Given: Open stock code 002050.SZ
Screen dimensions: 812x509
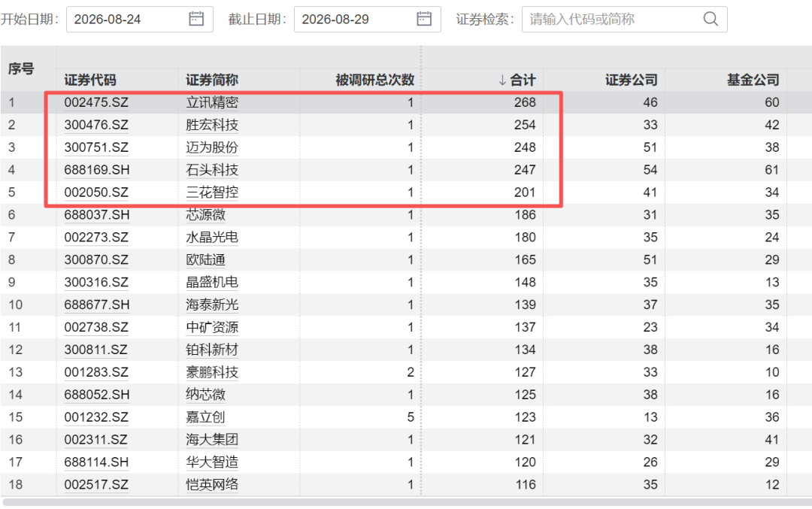Looking at the screenshot, I should [x=96, y=192].
